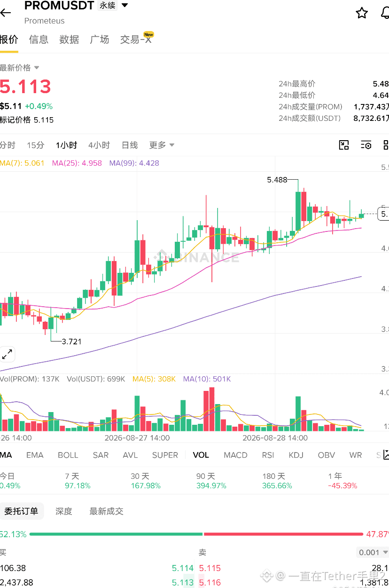The image size is (389, 588).
Task: Click the 2,437.88 bid quantity
Action: tap(16, 583)
